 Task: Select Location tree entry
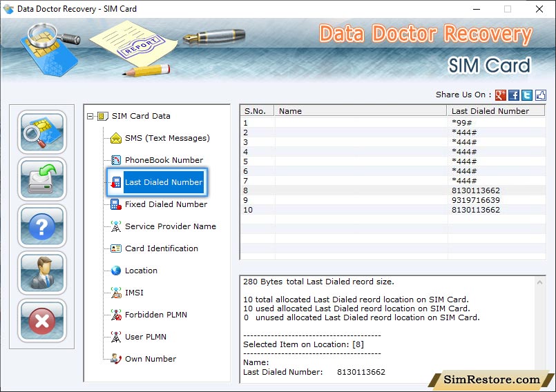tap(141, 271)
